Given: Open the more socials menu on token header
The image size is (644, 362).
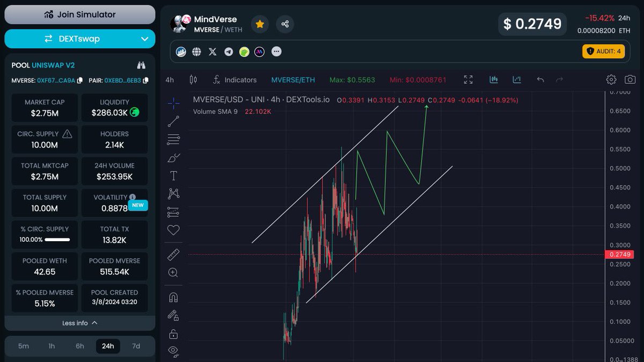Looking at the screenshot, I should coord(276,52).
